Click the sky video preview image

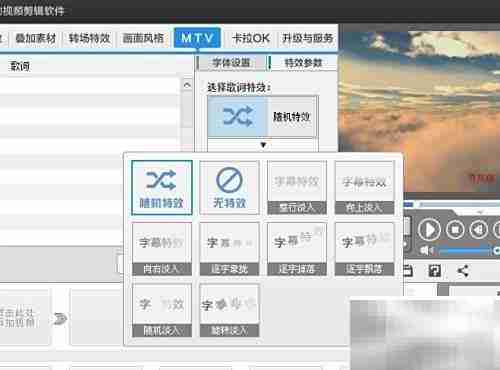point(419,112)
